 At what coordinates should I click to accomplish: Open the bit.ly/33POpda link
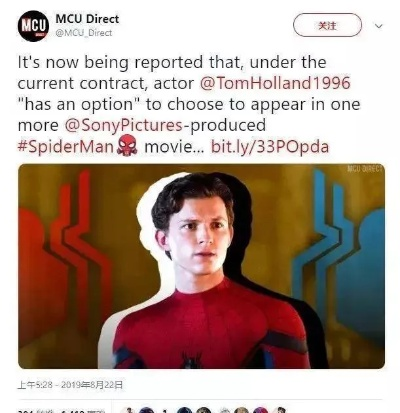coord(270,147)
